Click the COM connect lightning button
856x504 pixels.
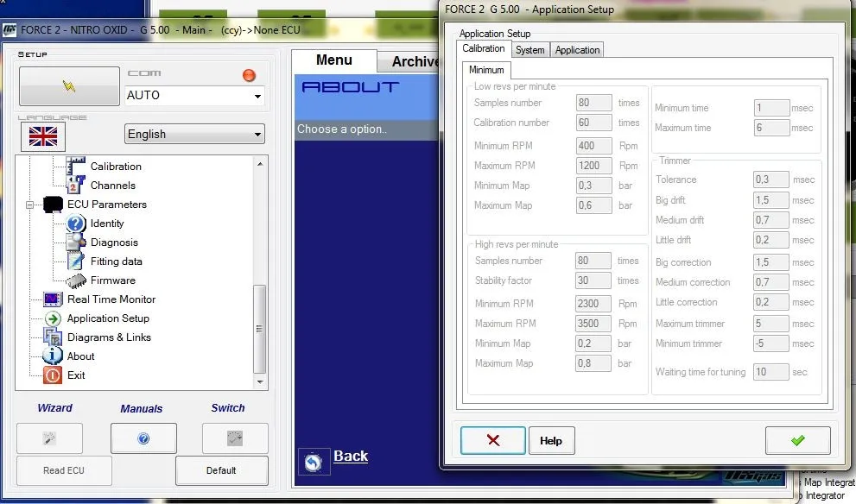pyautogui.click(x=69, y=86)
